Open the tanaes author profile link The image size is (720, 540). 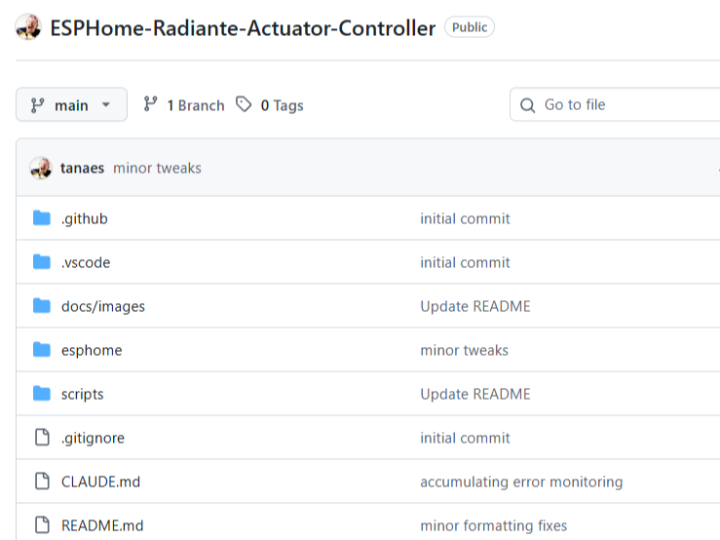coord(82,168)
